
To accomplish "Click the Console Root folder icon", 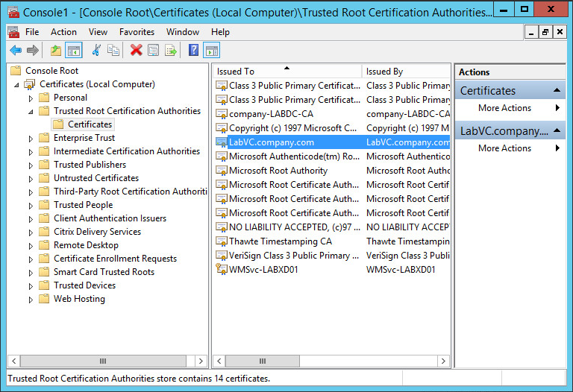I will click(16, 71).
